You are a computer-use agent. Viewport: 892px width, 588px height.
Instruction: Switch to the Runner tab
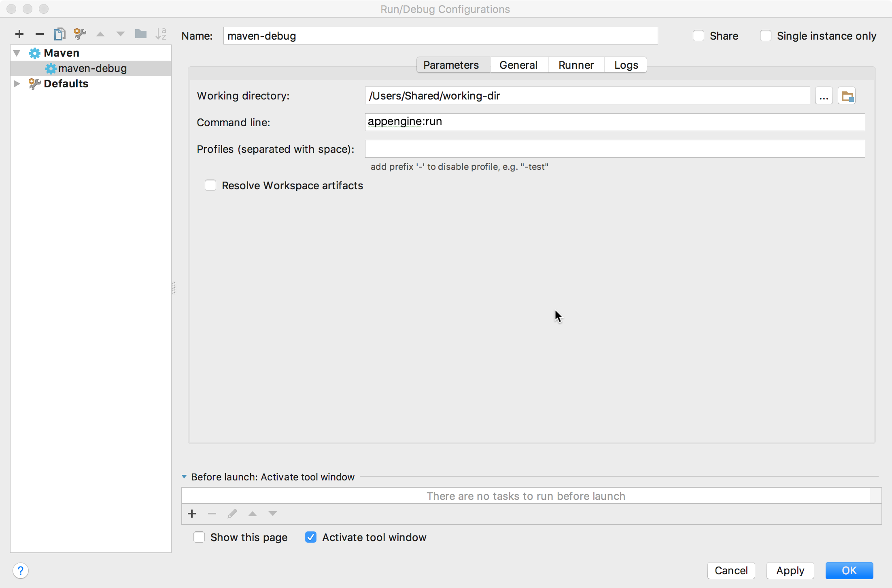point(576,64)
